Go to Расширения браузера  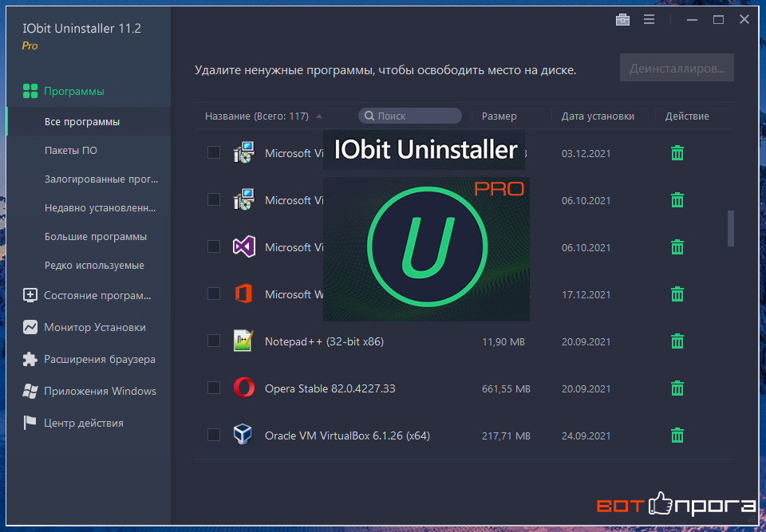pyautogui.click(x=89, y=359)
